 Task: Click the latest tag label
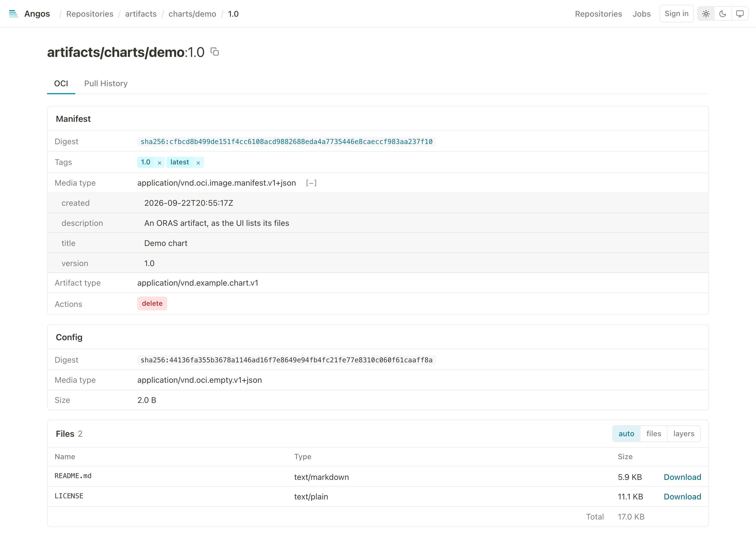(x=180, y=162)
